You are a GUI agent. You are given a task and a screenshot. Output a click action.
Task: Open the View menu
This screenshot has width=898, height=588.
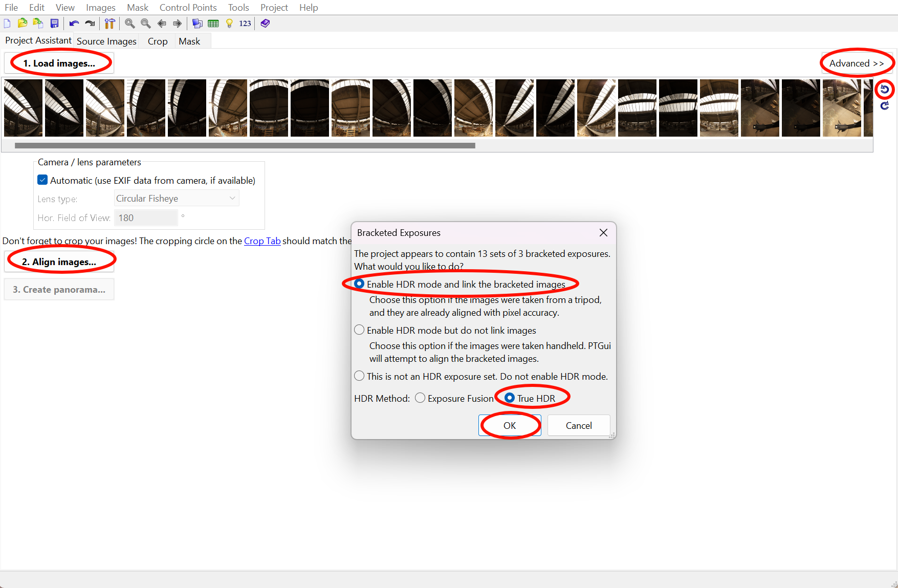[x=65, y=8]
